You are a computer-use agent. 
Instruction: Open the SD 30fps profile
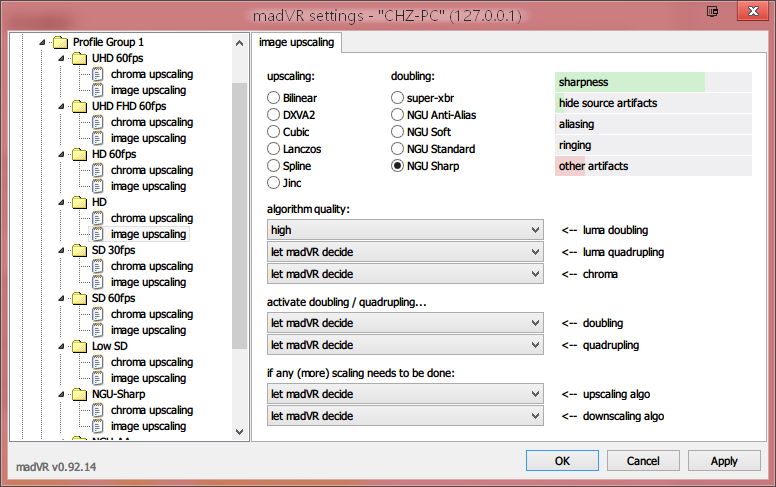pos(113,250)
